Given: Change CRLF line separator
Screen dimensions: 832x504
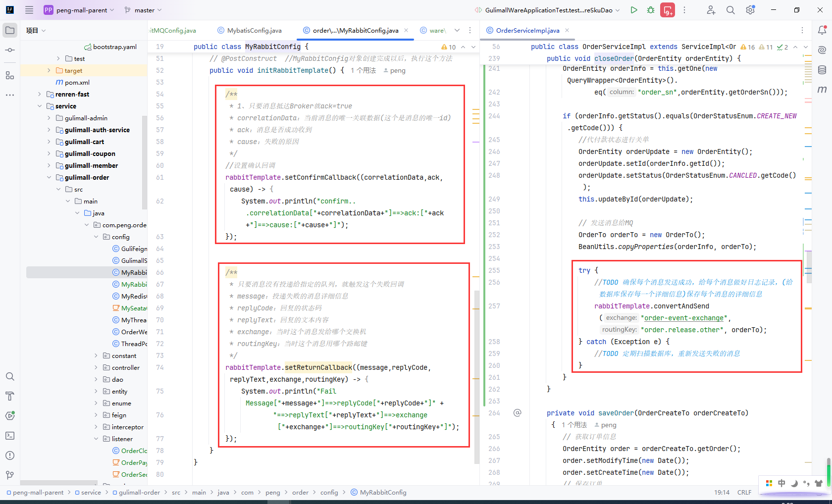Looking at the screenshot, I should click(744, 492).
